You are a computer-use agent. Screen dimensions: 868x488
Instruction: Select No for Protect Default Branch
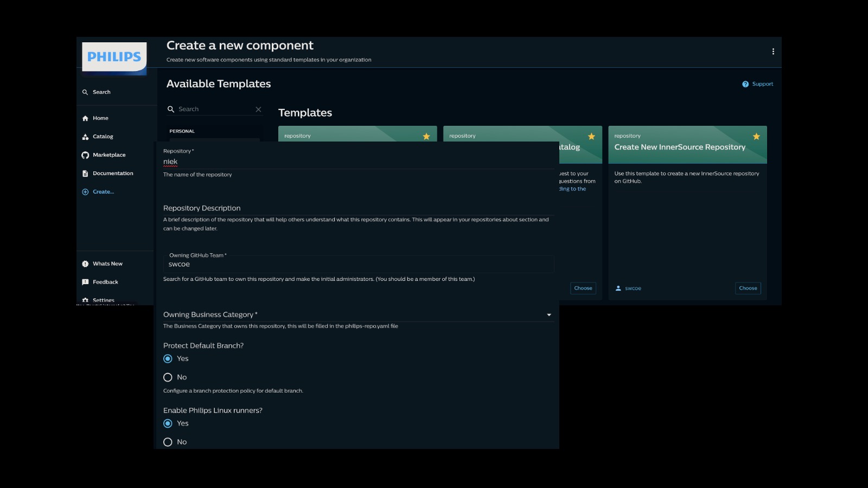[168, 377]
